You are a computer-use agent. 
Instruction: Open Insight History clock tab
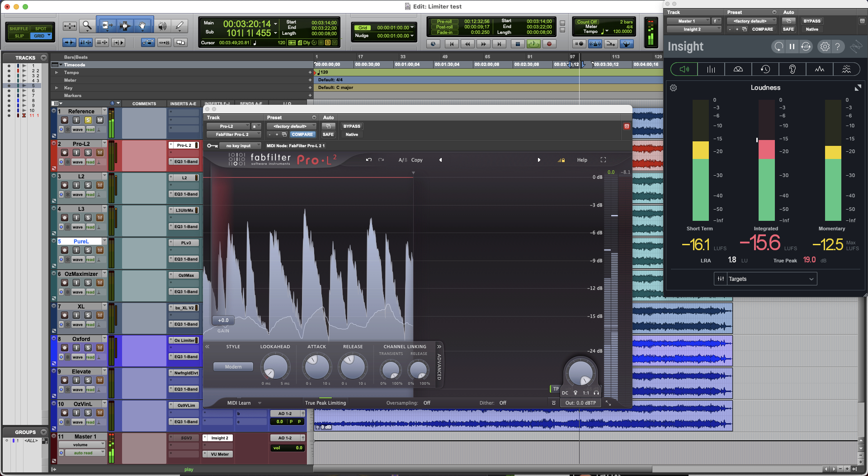pyautogui.click(x=765, y=69)
